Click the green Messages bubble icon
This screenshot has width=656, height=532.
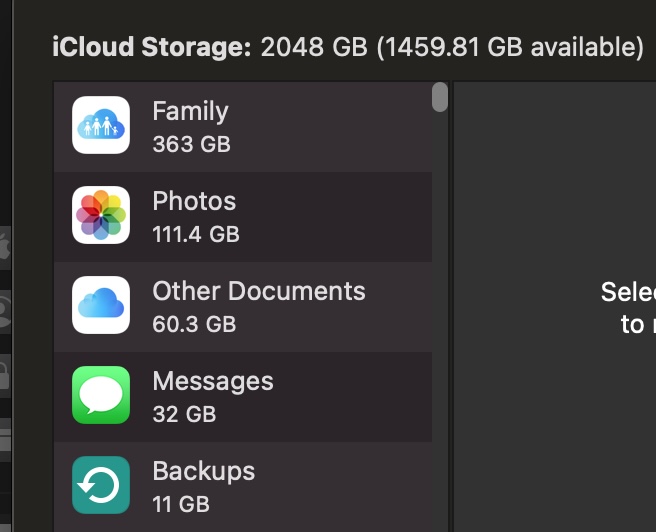click(x=101, y=395)
